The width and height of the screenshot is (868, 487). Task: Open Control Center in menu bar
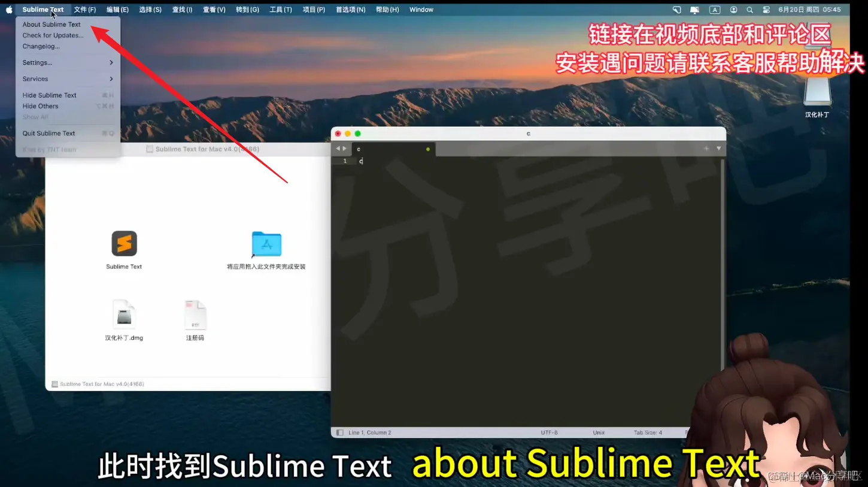766,10
